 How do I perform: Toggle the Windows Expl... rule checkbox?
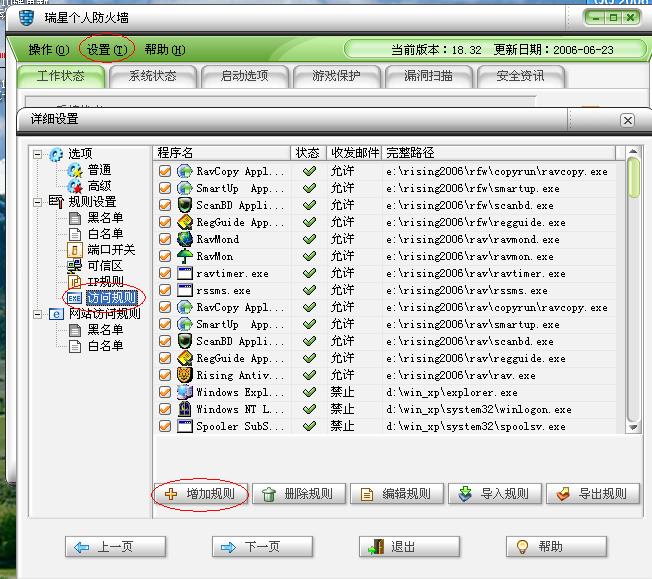click(x=165, y=392)
